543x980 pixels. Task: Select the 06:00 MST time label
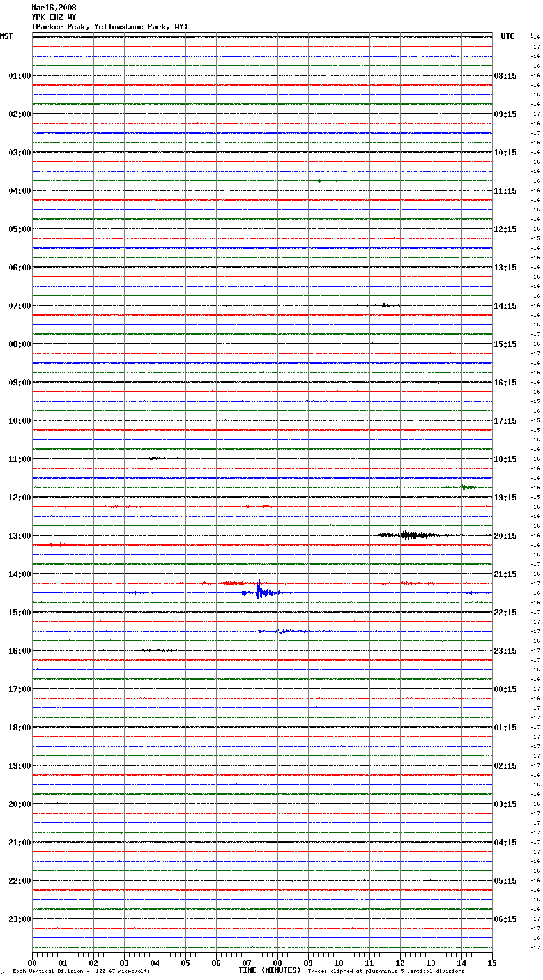coord(20,268)
